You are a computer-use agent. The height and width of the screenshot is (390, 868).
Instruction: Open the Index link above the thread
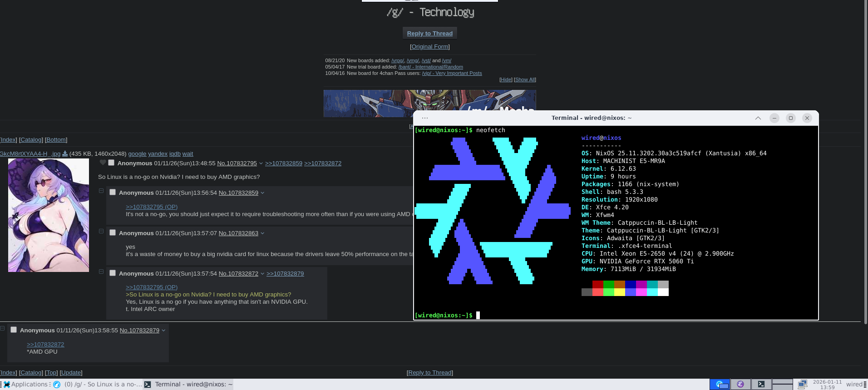click(x=8, y=140)
